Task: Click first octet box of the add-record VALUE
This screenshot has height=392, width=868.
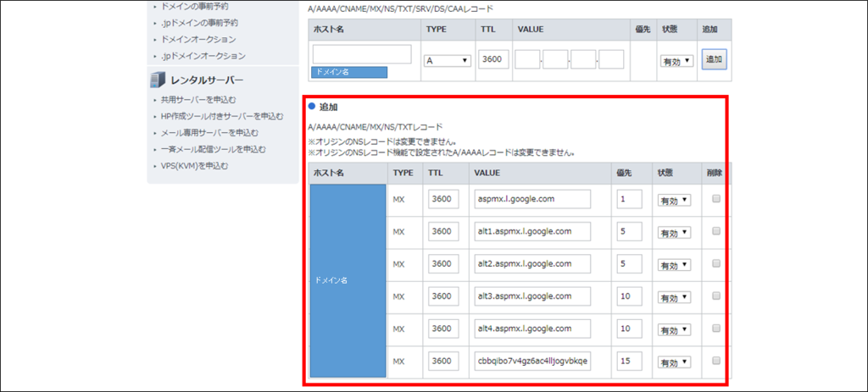Action: 527,59
